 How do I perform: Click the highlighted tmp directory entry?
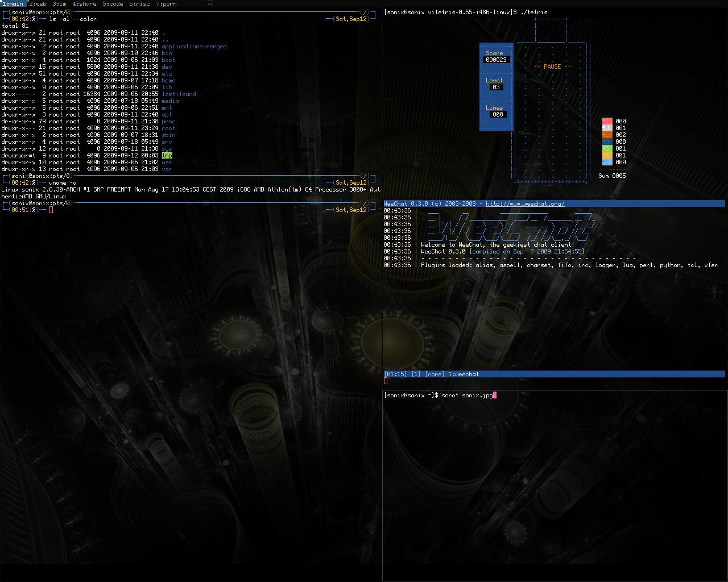pos(167,155)
